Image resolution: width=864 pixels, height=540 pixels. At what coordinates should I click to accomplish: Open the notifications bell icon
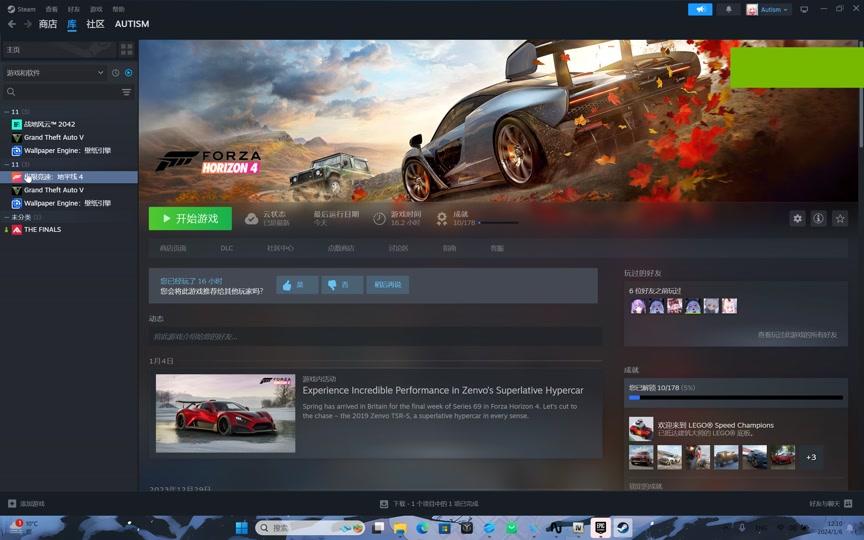(728, 9)
